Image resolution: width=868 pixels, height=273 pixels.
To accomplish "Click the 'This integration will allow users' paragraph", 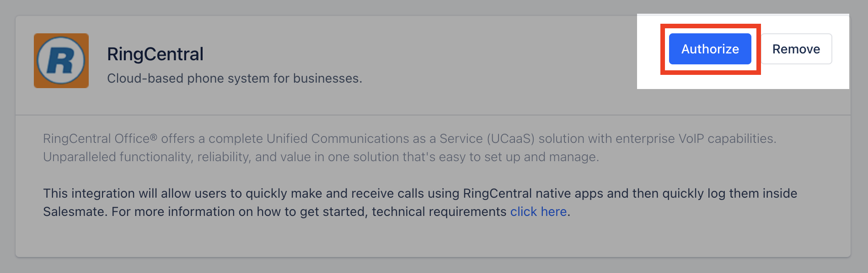I will [420, 202].
